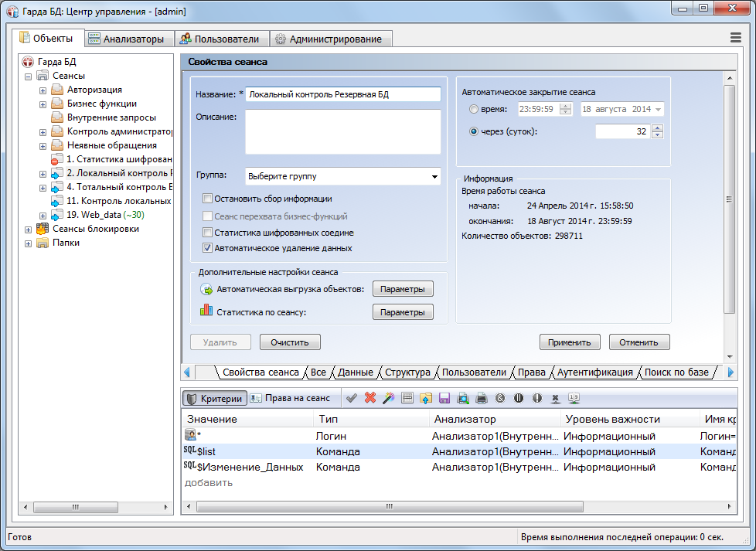Click the session statistics bar chart icon
The width and height of the screenshot is (756, 551).
point(206,309)
